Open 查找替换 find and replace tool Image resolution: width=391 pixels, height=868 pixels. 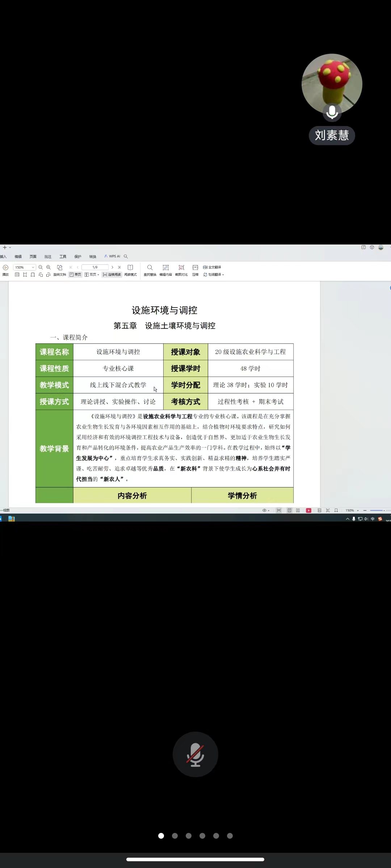click(x=150, y=269)
